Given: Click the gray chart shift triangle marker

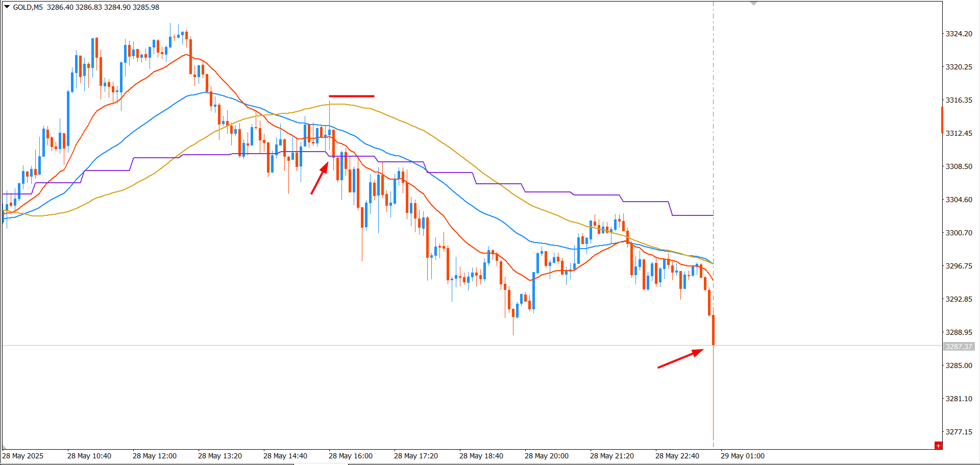Looking at the screenshot, I should pyautogui.click(x=754, y=4).
